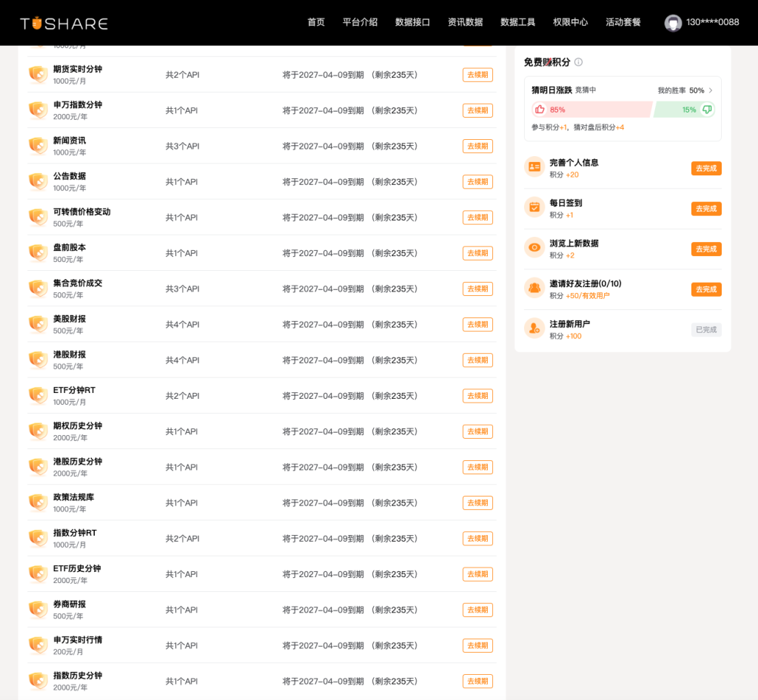Click the 浏览上新数据 eye icon
The image size is (758, 700).
click(534, 248)
